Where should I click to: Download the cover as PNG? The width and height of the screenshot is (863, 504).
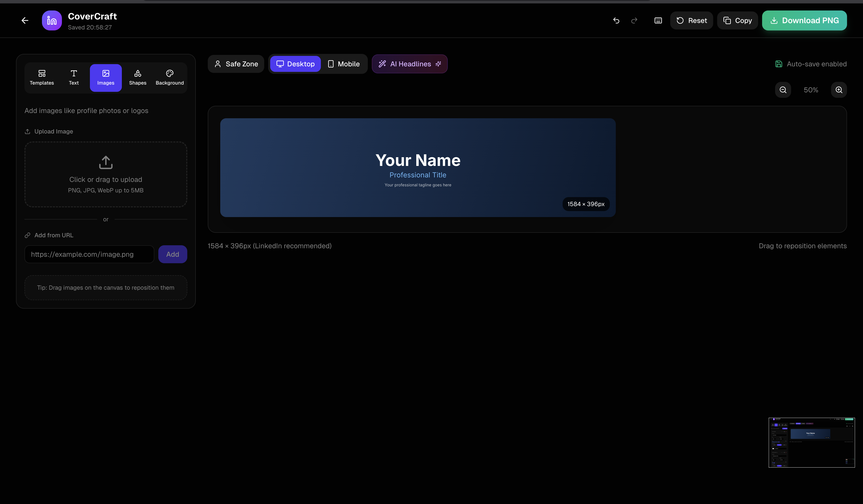[x=804, y=20]
